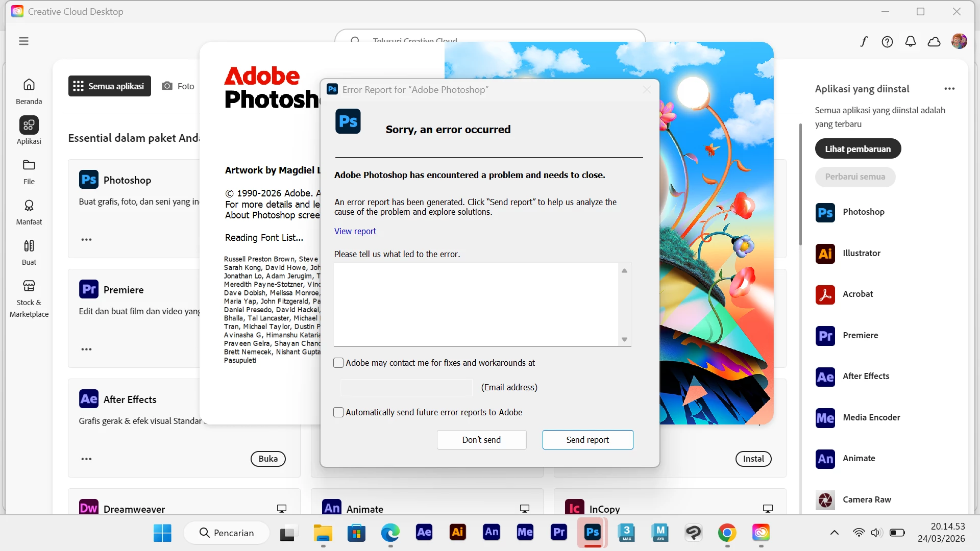Click the Send report button
The height and width of the screenshot is (551, 980).
[587, 440]
